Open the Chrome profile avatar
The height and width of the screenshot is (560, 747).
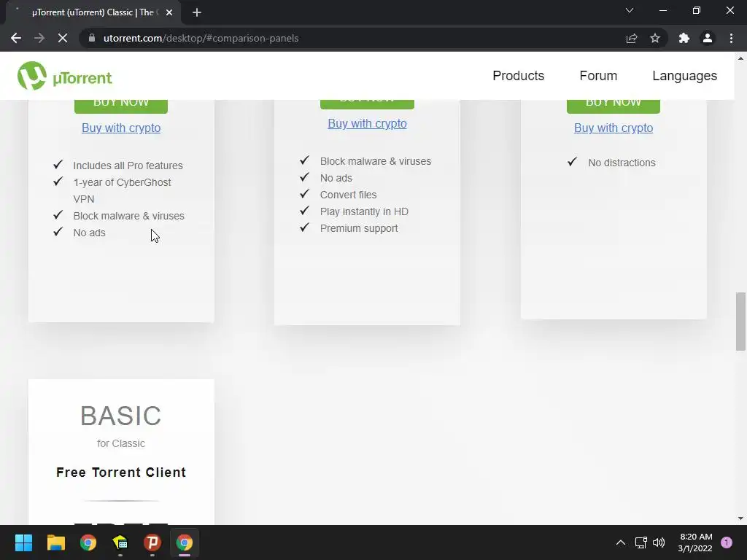[x=708, y=38]
